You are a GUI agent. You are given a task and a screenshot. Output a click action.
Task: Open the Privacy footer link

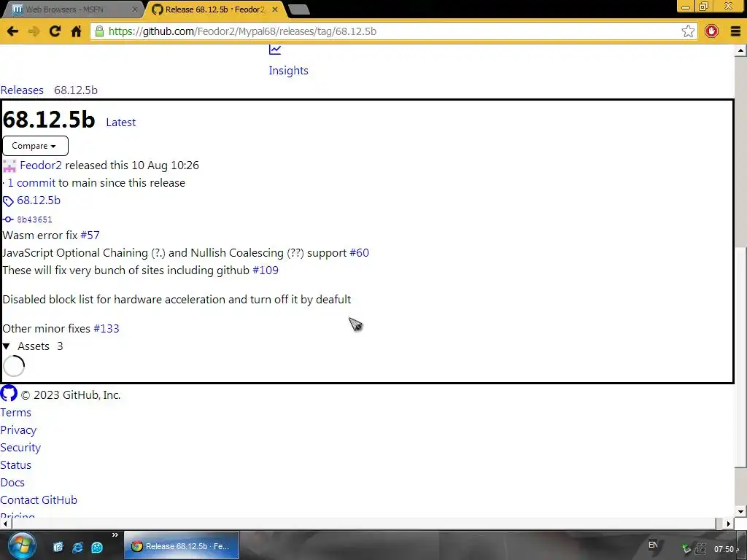pos(18,430)
